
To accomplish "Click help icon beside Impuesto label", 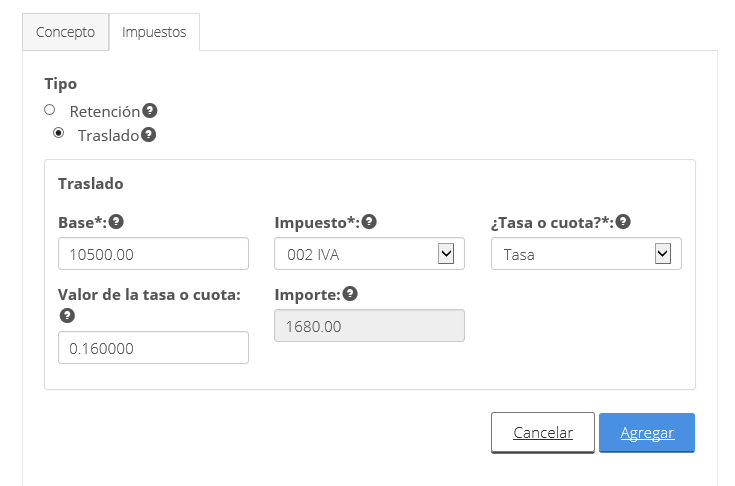I will (x=369, y=222).
